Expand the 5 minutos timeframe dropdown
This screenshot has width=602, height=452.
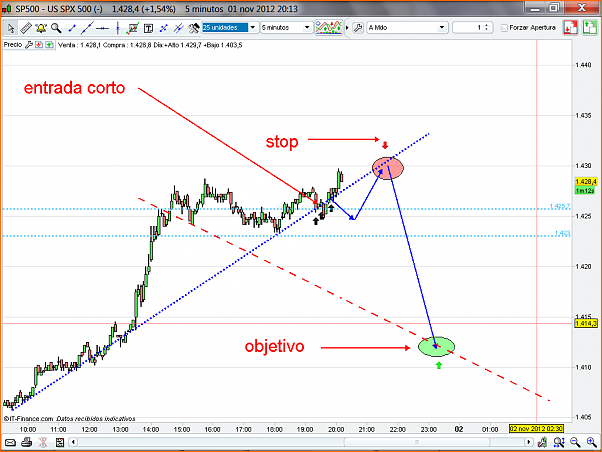click(x=307, y=28)
